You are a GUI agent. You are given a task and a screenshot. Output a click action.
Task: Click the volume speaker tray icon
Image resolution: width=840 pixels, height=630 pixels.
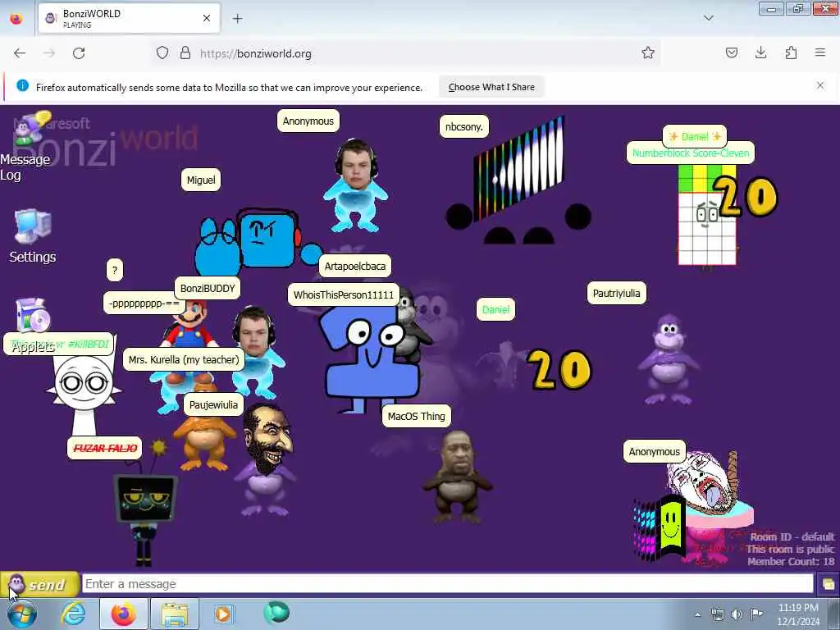click(737, 614)
